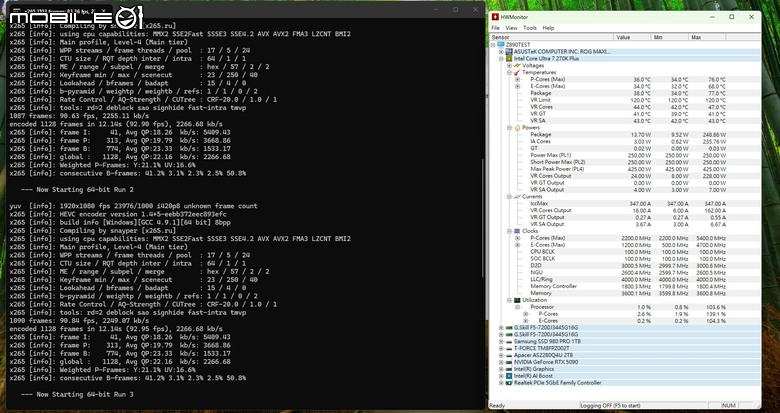The height and width of the screenshot is (413, 780).
Task: Click the 248.86 W package max value
Action: click(715, 135)
